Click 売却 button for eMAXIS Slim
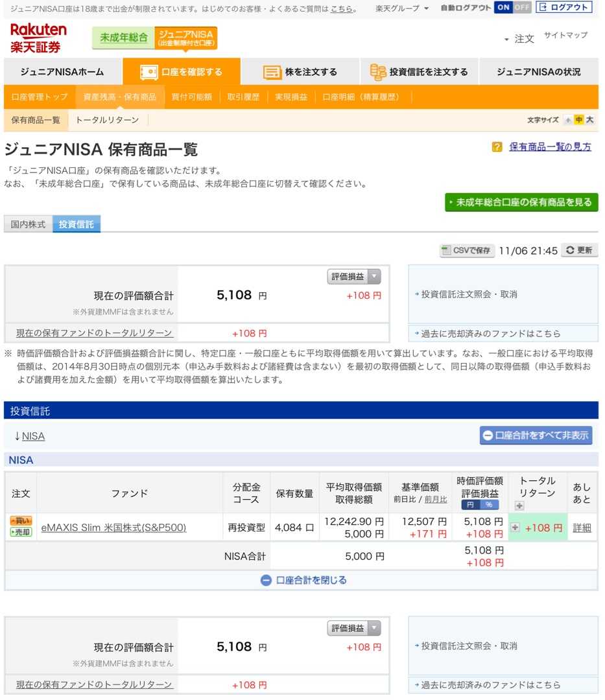This screenshot has width=605, height=700. pyautogui.click(x=21, y=532)
